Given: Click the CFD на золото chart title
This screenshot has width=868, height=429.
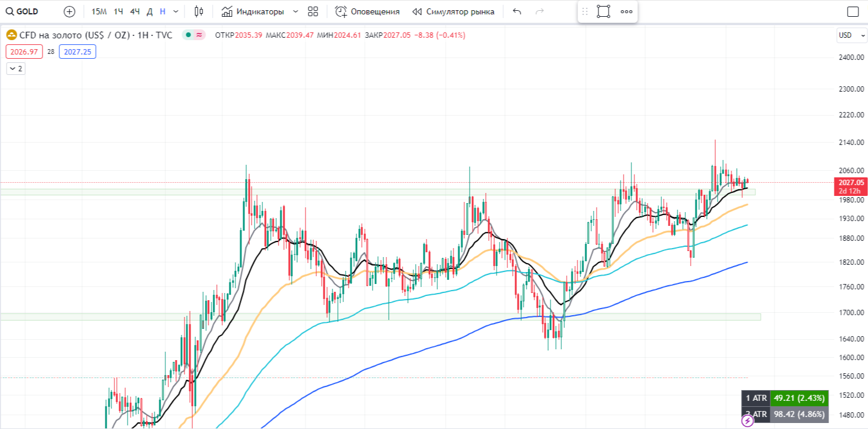Looking at the screenshot, I should (x=96, y=35).
